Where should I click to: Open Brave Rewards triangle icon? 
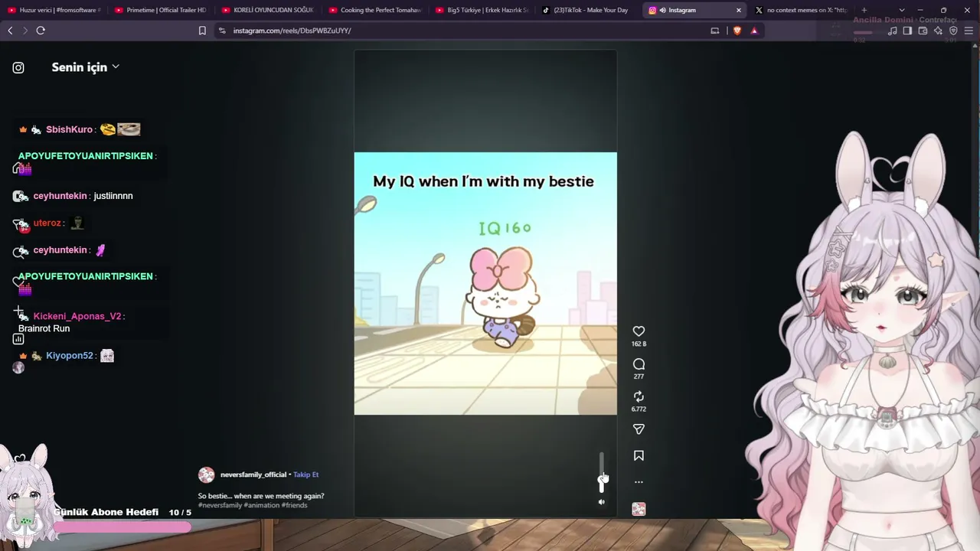coord(754,31)
